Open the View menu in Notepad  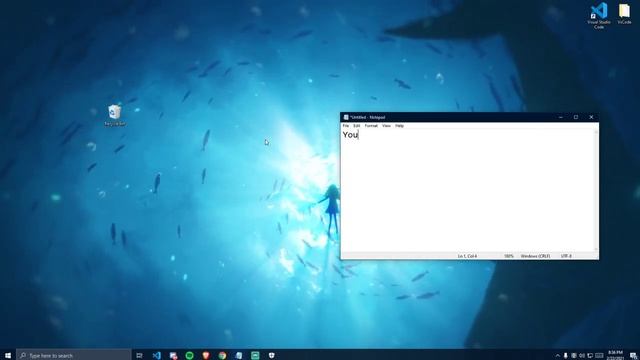pyautogui.click(x=386, y=126)
